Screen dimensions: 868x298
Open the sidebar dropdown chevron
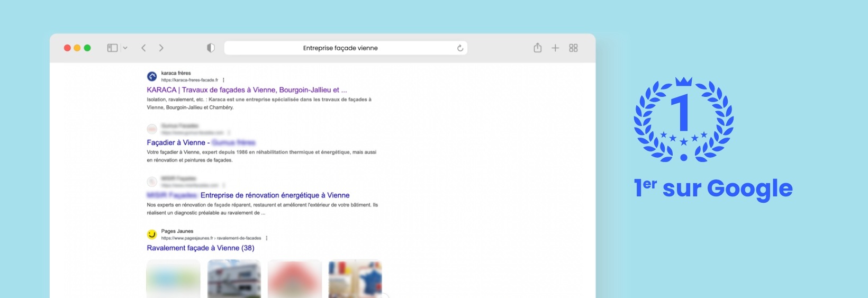[x=125, y=48]
